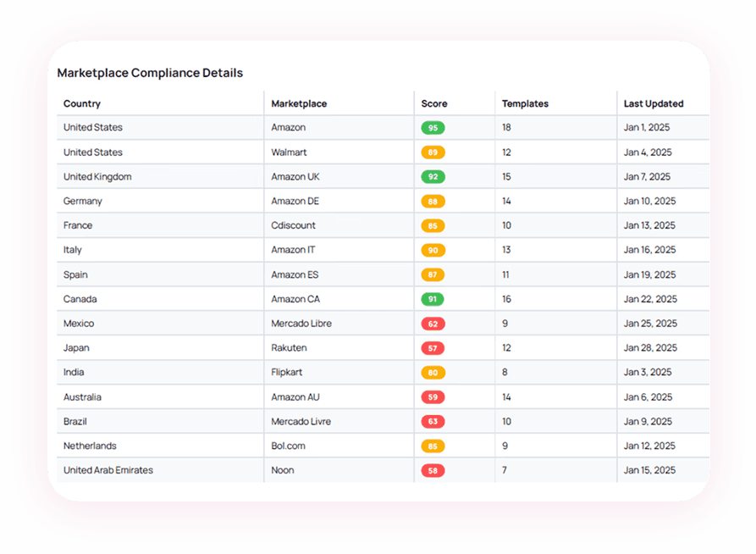Click the Jan 4, 2025 date
This screenshot has height=554, width=756.
tap(648, 152)
